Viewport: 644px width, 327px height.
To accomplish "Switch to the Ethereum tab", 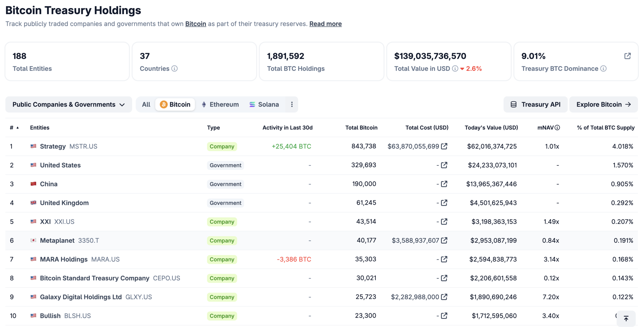I will point(220,104).
